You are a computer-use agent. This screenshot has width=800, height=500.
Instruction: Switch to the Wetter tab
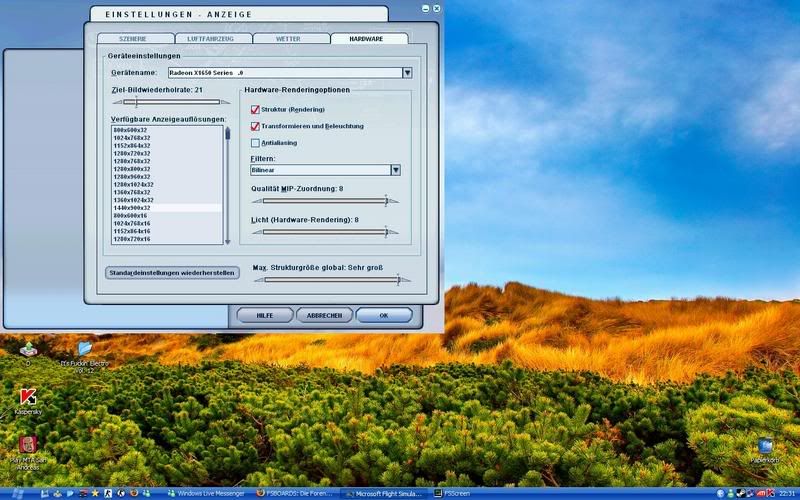point(289,38)
